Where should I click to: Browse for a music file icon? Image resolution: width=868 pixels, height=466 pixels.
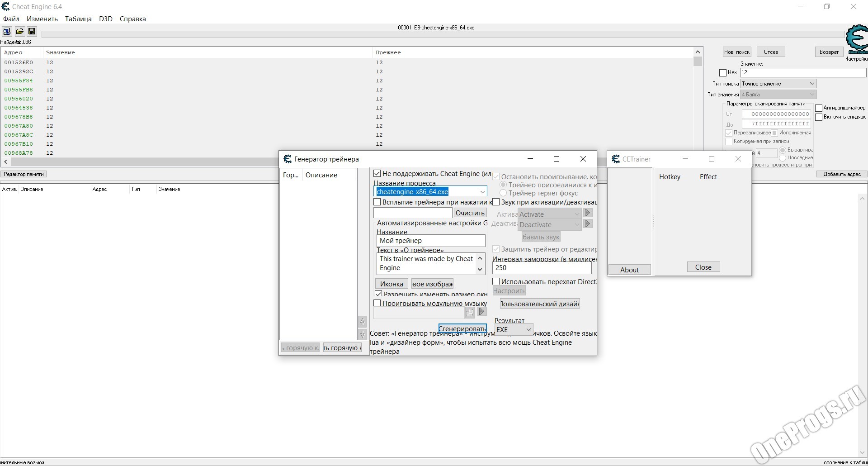(x=469, y=312)
